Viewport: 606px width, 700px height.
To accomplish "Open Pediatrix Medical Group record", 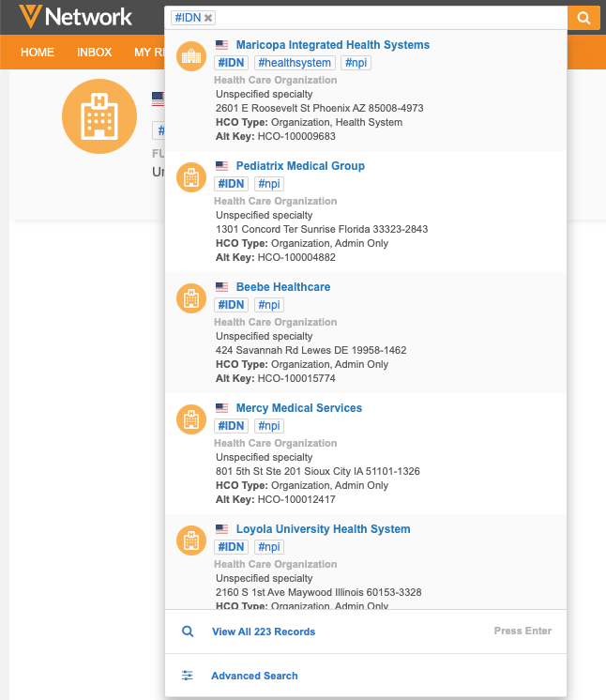I will pyautogui.click(x=300, y=166).
